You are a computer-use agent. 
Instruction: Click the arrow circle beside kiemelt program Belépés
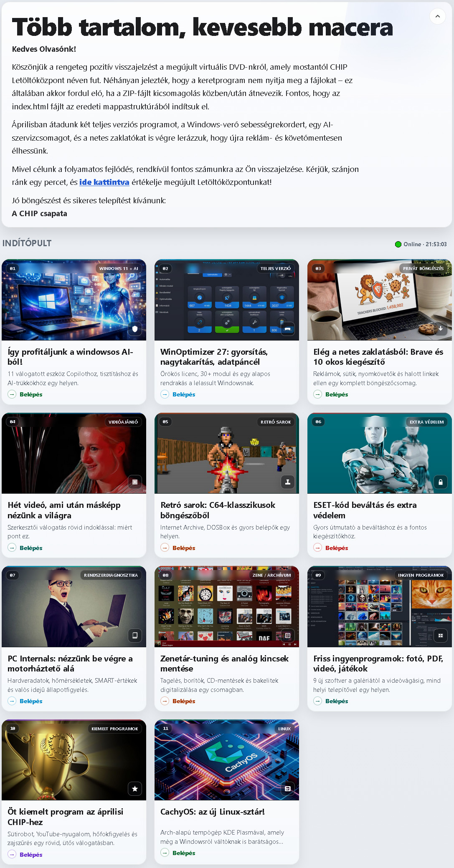[12, 855]
